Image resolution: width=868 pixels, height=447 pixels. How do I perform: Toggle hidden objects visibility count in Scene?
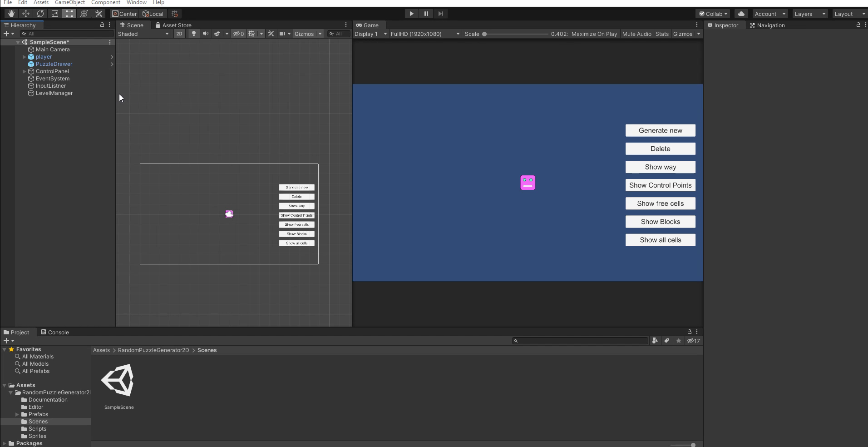click(x=239, y=34)
